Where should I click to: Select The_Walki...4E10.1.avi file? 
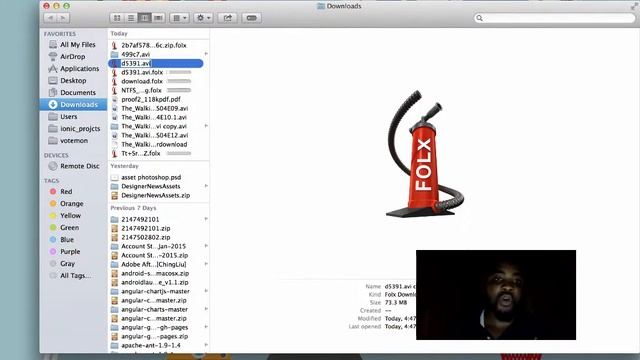pyautogui.click(x=154, y=117)
